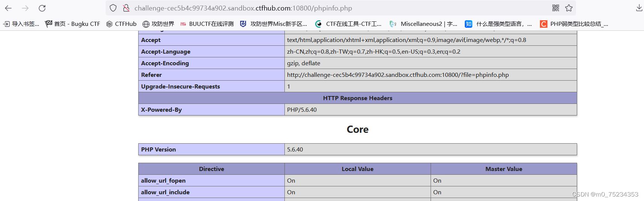Select the Upgrade-Insecure-Requests value 1
Viewport: 644px width, 201px height.
(x=289, y=86)
